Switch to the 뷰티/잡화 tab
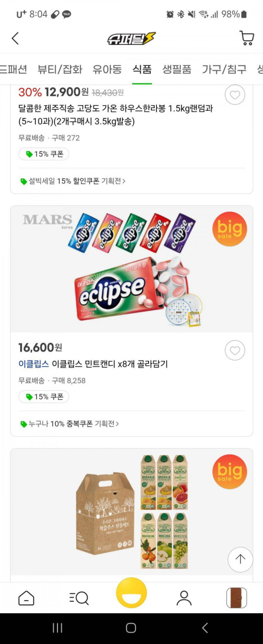 point(60,69)
